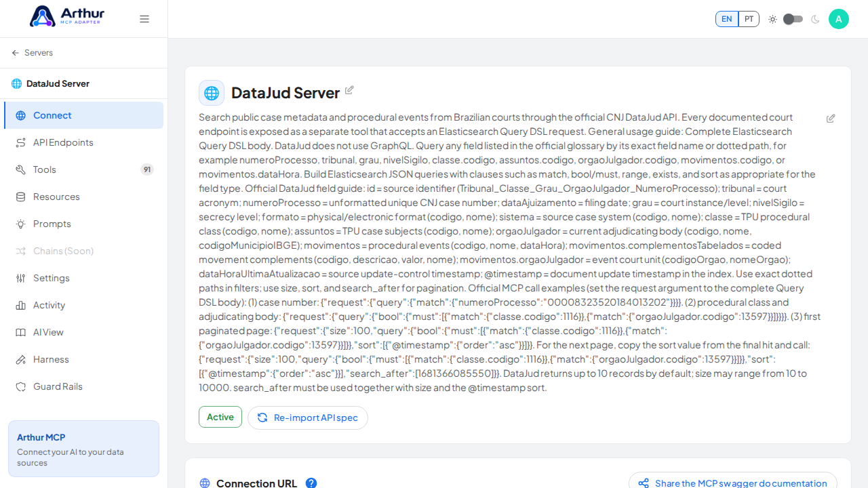Open Tools section in sidebar
Image resolution: width=868 pixels, height=488 pixels.
coord(83,169)
